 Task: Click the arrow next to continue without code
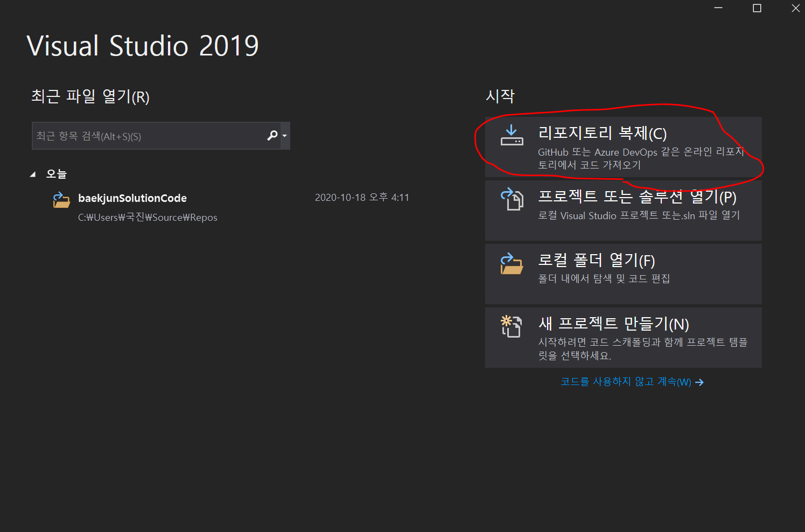pos(699,382)
